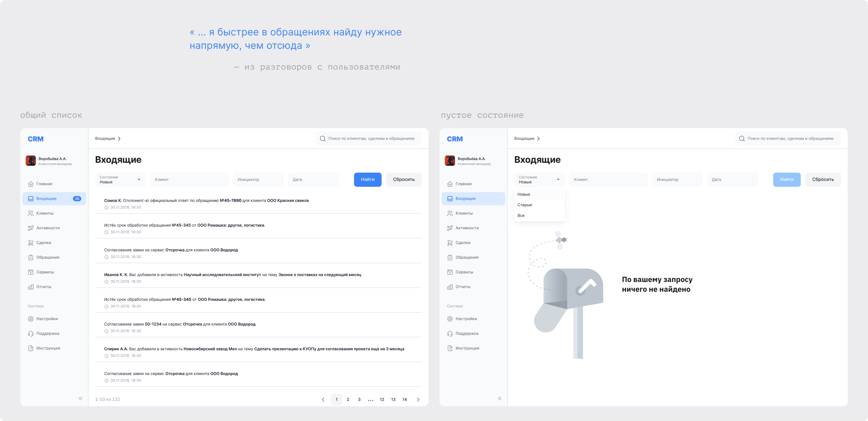Click Инициатор filter field in left mockup
This screenshot has width=868, height=421.
tap(258, 179)
